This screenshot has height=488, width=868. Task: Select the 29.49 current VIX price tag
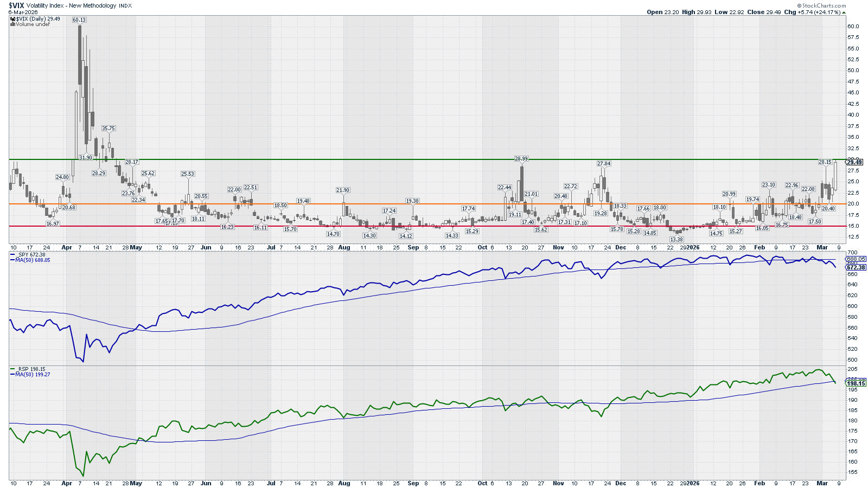coord(854,162)
